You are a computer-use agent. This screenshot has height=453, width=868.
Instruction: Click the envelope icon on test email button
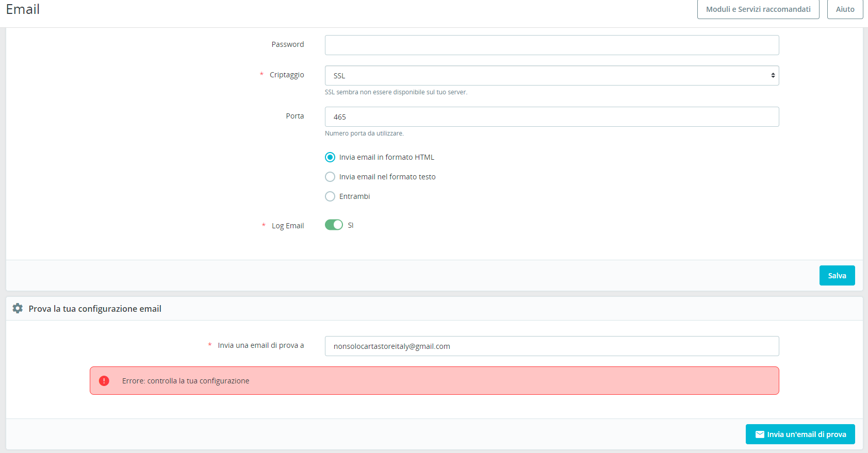click(760, 434)
